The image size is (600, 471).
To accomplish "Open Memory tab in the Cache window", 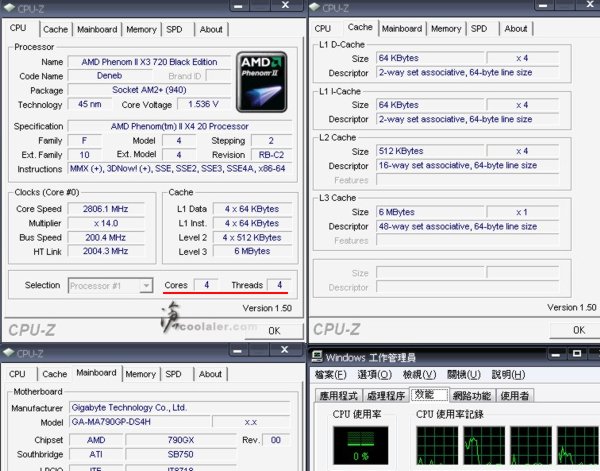I will (446, 29).
